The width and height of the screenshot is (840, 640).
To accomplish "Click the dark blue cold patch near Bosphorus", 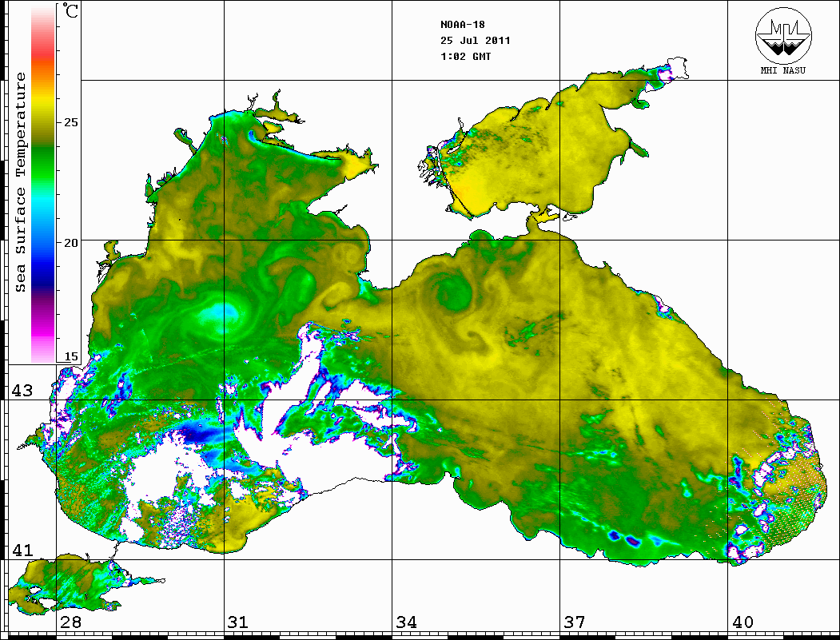I will point(201,435).
